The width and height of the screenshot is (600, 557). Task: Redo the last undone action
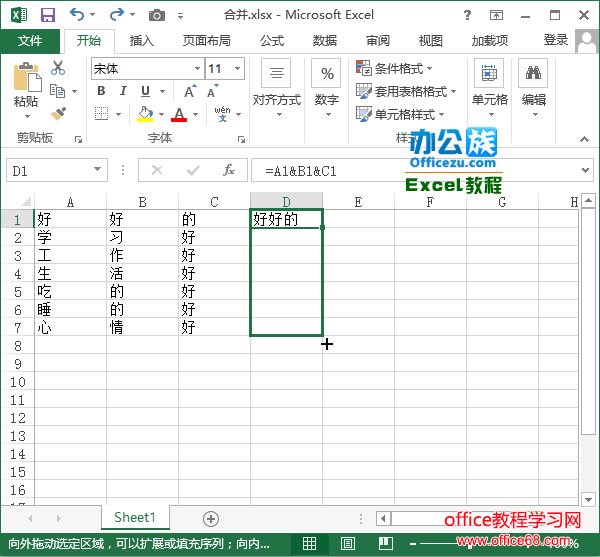pyautogui.click(x=116, y=15)
